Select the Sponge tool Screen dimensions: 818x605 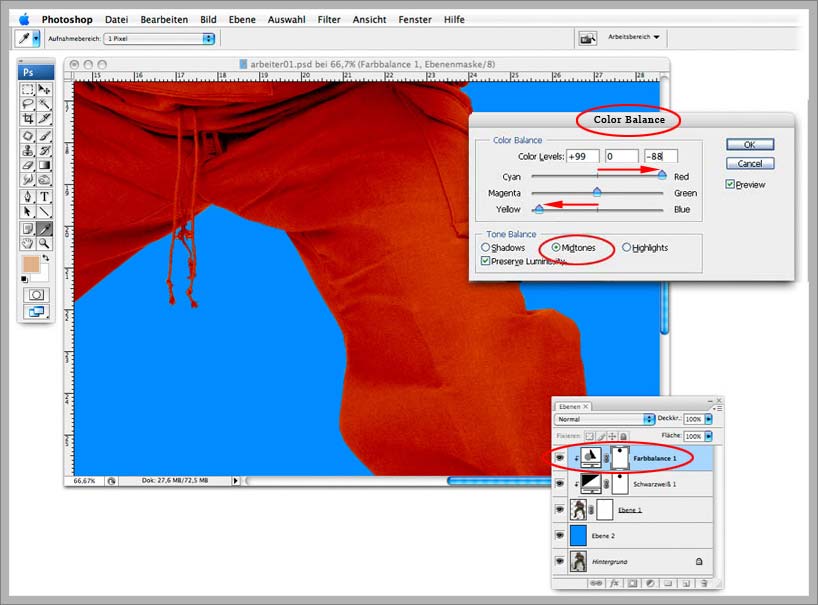tap(44, 180)
